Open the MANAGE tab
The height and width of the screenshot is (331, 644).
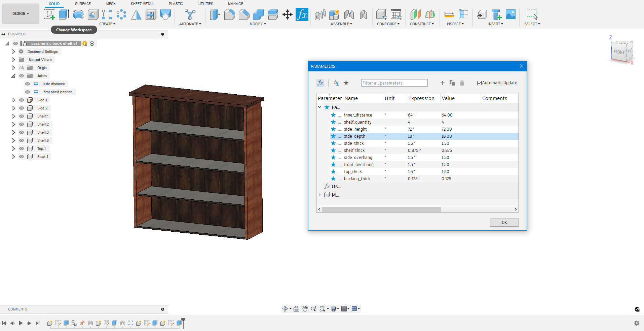tap(235, 4)
